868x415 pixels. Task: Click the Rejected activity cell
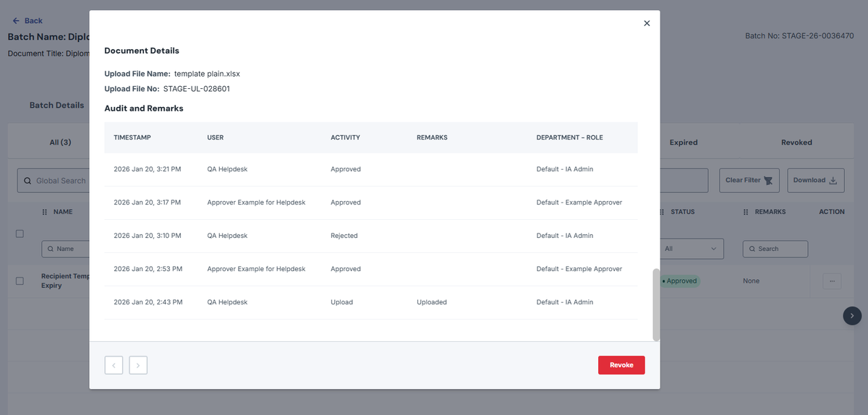pyautogui.click(x=344, y=236)
